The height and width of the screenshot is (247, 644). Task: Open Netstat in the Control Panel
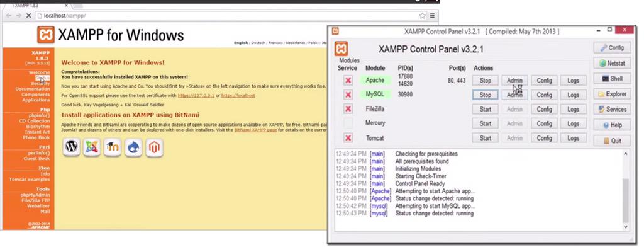[612, 64]
